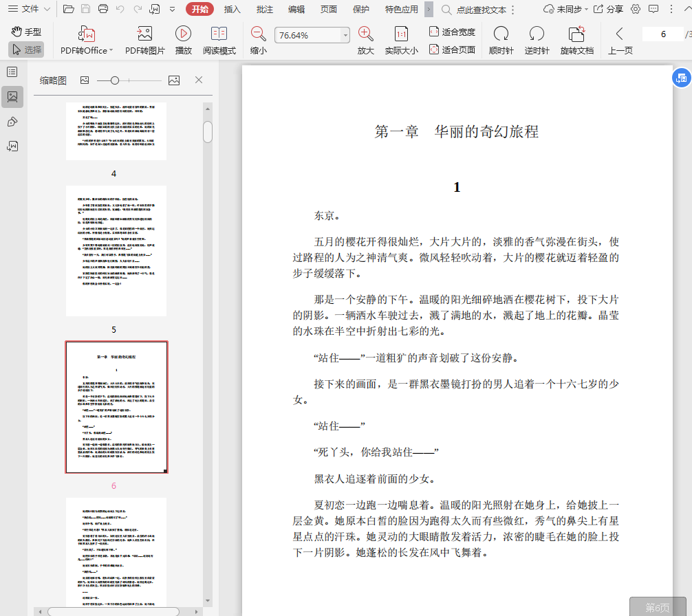Set view to 实际大小 actual size
The width and height of the screenshot is (692, 616).
[x=401, y=40]
